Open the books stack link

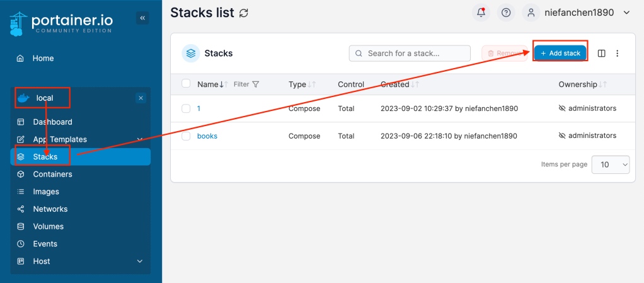[207, 136]
